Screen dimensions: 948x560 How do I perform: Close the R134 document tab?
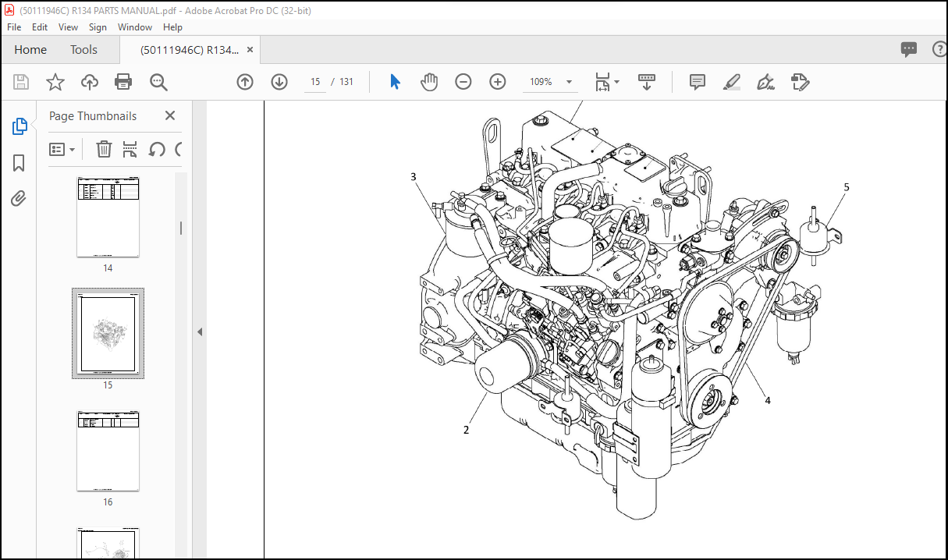pos(250,50)
